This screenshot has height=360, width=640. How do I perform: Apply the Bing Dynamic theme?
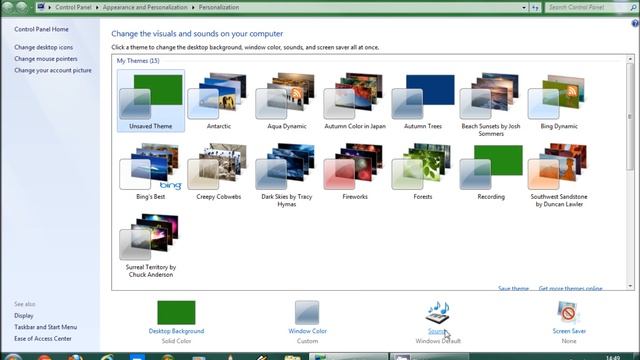point(559,100)
